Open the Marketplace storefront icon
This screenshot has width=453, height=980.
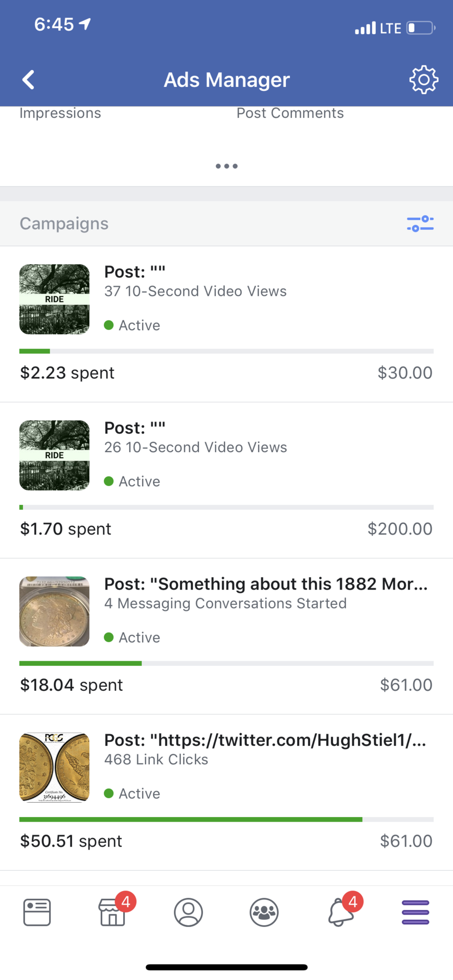click(x=112, y=912)
